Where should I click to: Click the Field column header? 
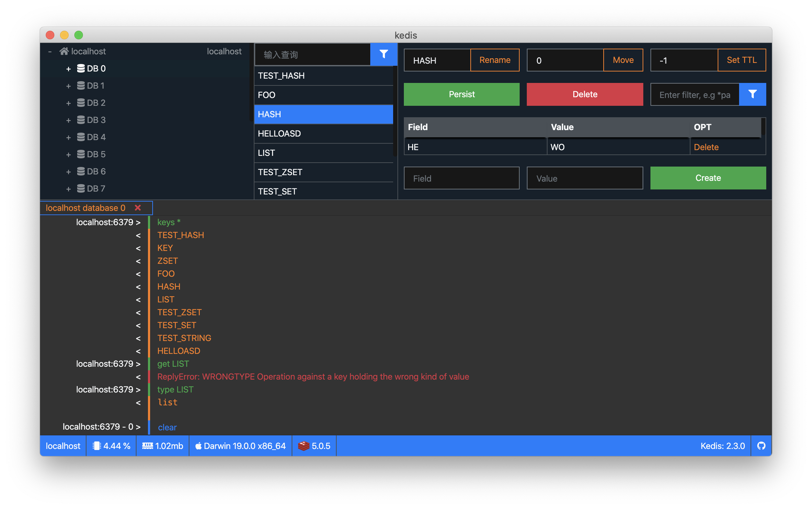coord(475,127)
